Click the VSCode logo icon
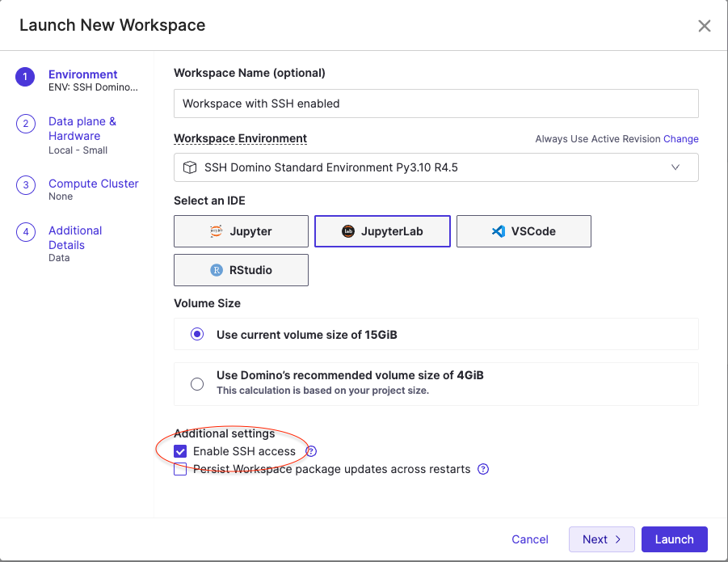 point(499,230)
